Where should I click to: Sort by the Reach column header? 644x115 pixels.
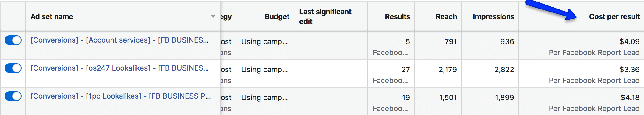pos(446,17)
